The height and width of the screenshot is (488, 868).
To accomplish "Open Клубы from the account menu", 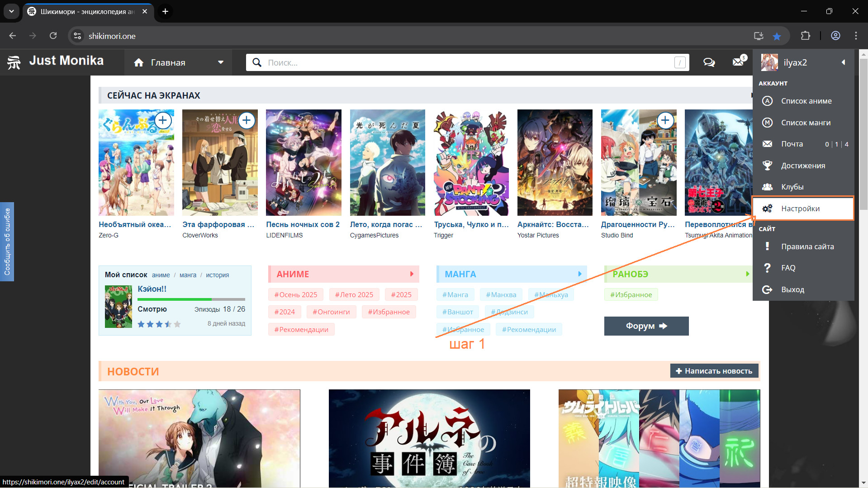I will (792, 187).
